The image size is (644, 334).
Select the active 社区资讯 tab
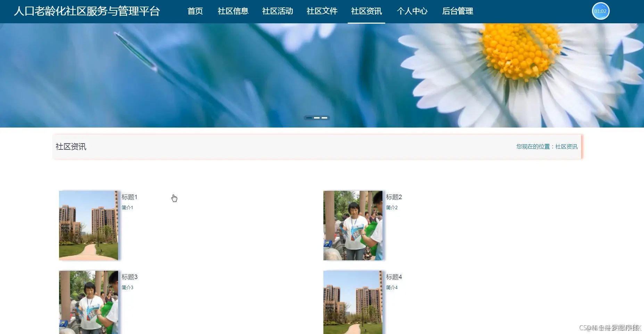tap(366, 11)
